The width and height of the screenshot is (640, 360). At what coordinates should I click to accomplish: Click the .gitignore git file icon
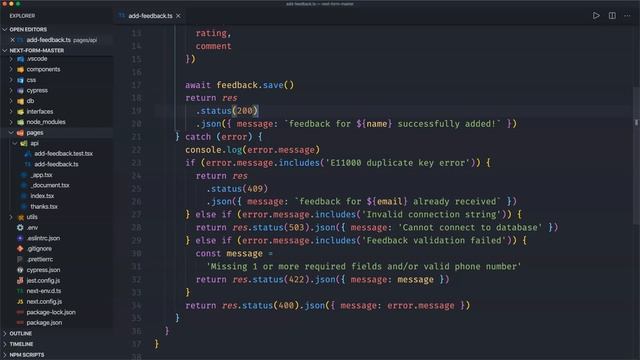click(x=20, y=249)
